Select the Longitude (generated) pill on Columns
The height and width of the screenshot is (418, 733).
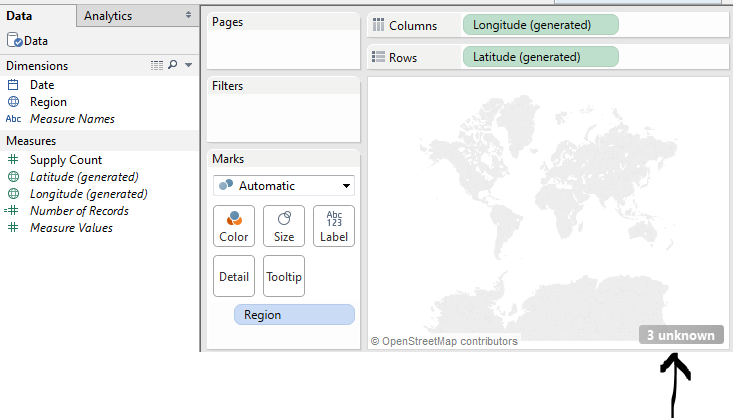click(540, 24)
